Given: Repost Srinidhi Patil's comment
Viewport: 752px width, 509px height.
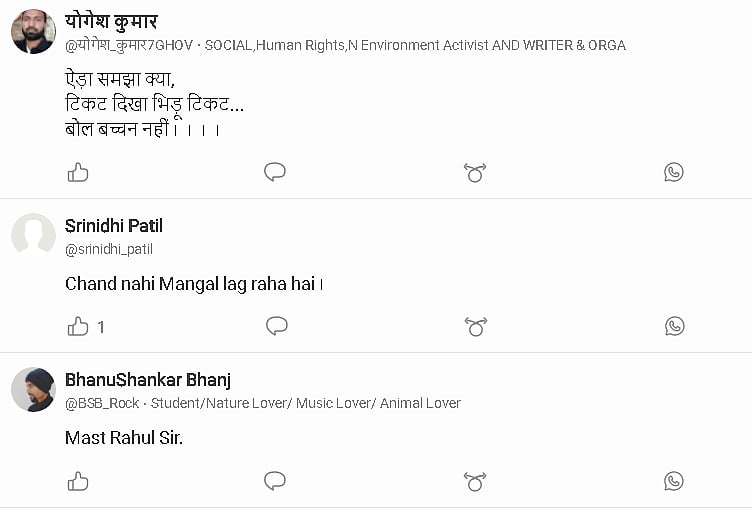Looking at the screenshot, I should (475, 326).
